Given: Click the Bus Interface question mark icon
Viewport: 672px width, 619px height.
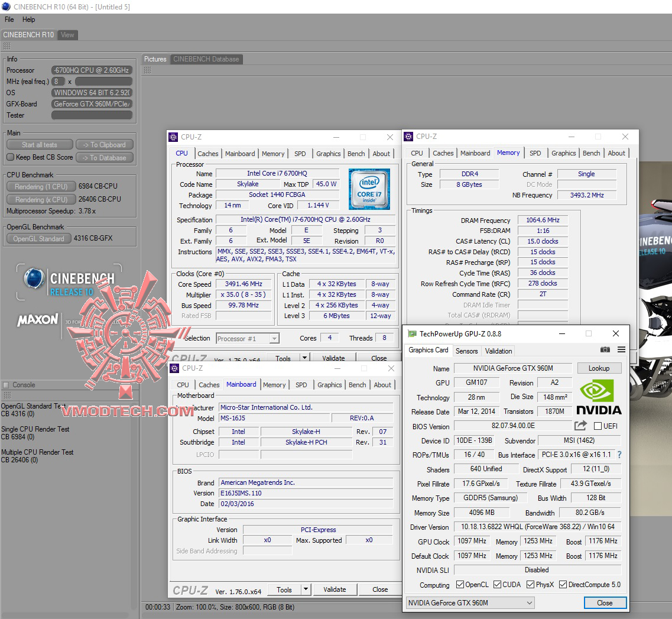Looking at the screenshot, I should [619, 455].
